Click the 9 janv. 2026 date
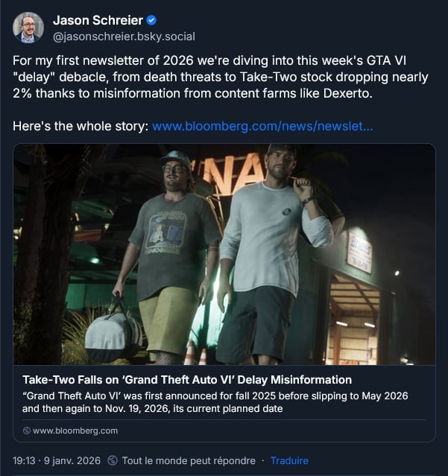448x476 pixels. tap(73, 460)
